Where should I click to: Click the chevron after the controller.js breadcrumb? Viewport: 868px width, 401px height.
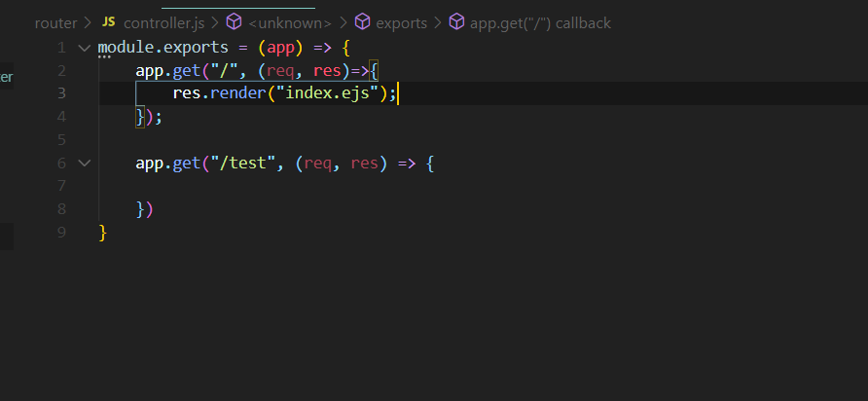tap(215, 22)
